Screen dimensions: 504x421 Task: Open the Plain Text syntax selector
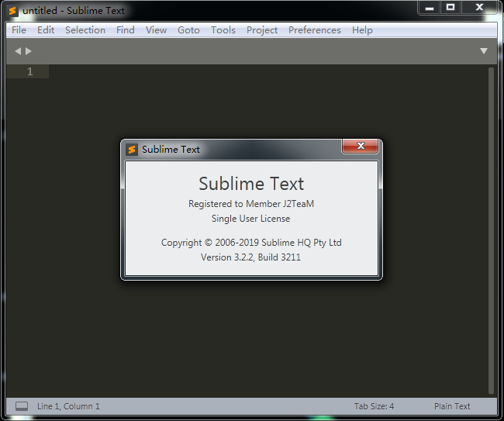point(452,406)
